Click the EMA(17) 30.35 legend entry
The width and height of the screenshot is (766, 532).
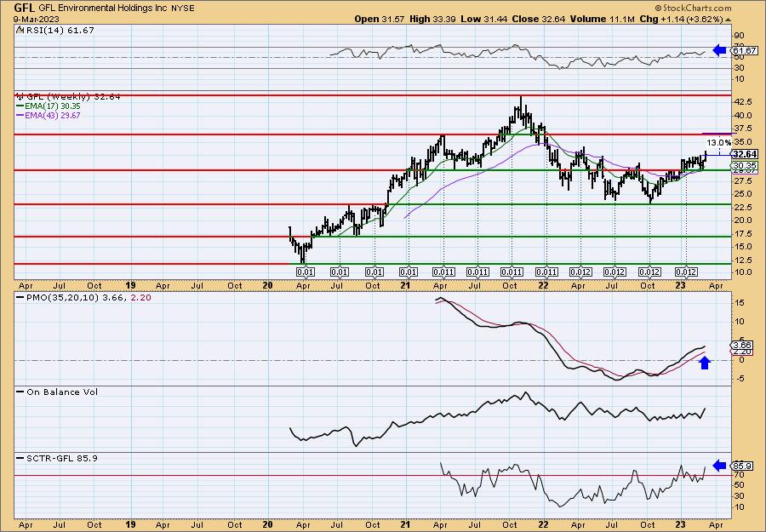[54, 106]
